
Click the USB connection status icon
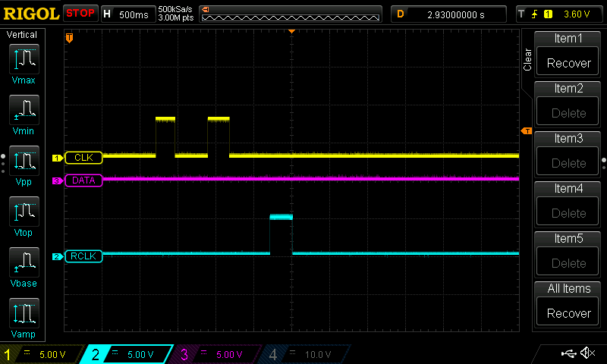[568, 353]
